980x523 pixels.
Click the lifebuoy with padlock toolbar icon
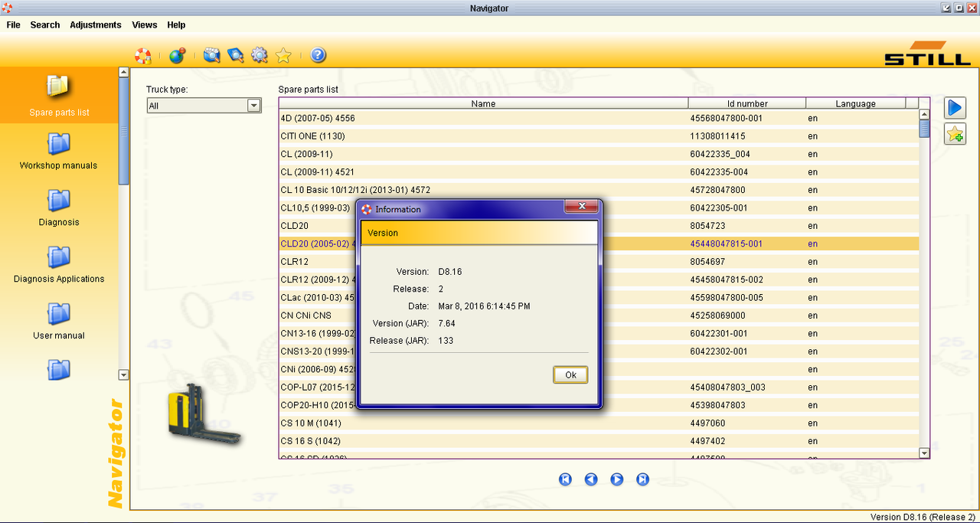(x=143, y=55)
